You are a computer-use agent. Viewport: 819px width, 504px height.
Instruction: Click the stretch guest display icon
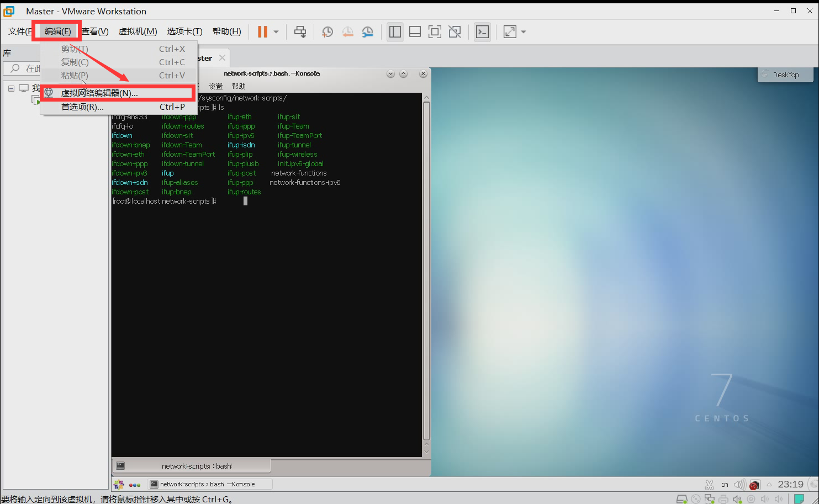pyautogui.click(x=510, y=31)
